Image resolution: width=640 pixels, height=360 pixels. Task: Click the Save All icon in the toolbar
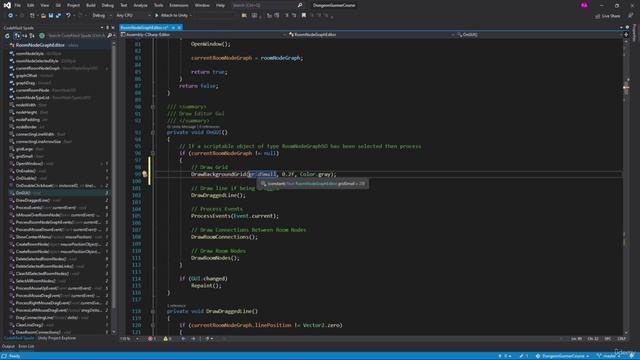pyautogui.click(x=58, y=16)
